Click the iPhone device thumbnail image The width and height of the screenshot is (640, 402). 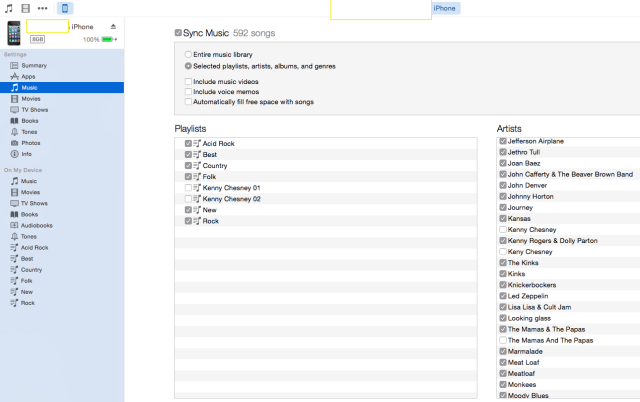pyautogui.click(x=14, y=33)
